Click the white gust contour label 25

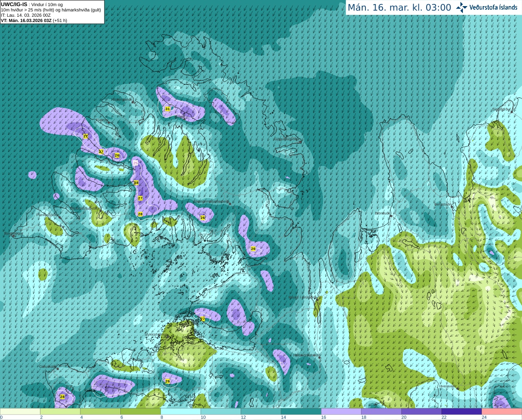[135, 163]
